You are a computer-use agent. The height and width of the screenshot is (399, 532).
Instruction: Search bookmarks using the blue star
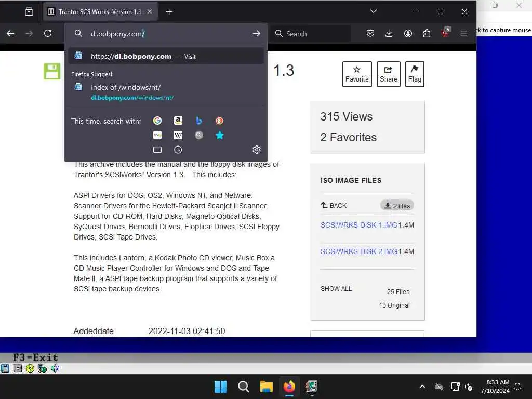(220, 135)
